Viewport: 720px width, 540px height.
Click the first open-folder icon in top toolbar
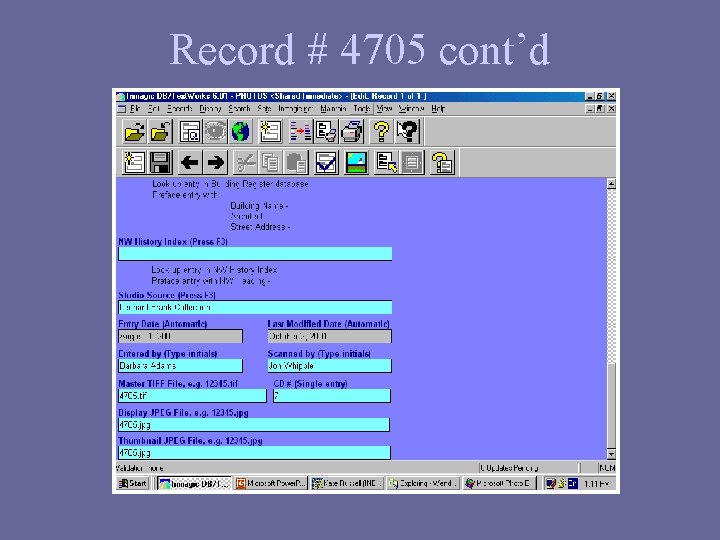coord(134,132)
